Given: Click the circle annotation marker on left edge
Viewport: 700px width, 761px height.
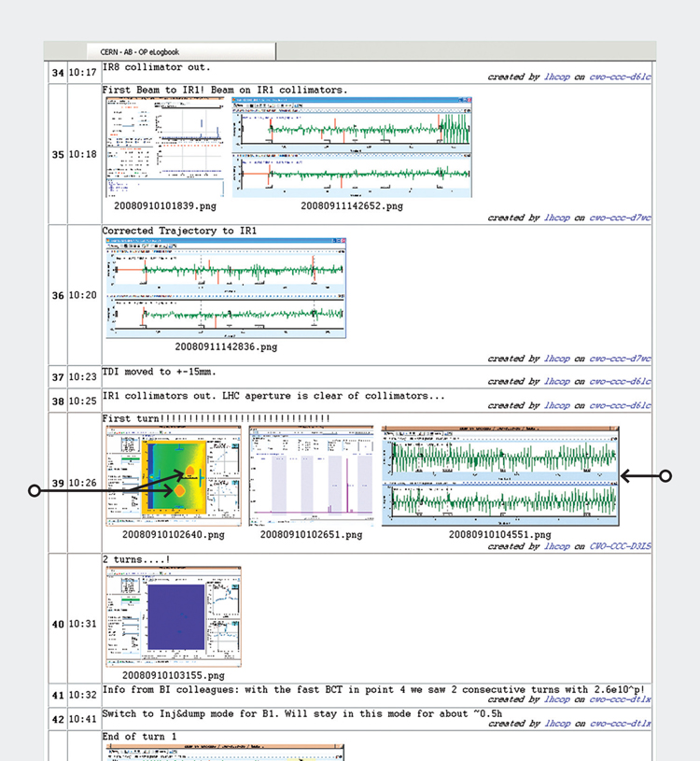Looking at the screenshot, I should pos(35,490).
